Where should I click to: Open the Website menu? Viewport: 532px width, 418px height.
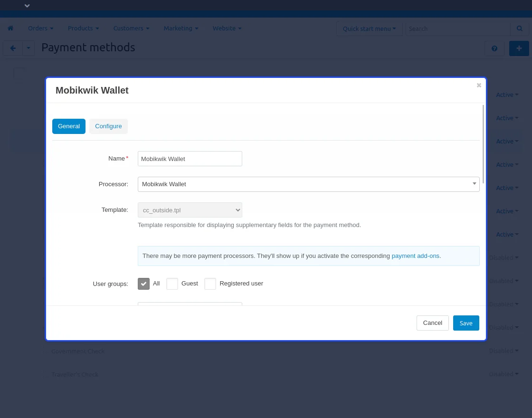point(227,28)
